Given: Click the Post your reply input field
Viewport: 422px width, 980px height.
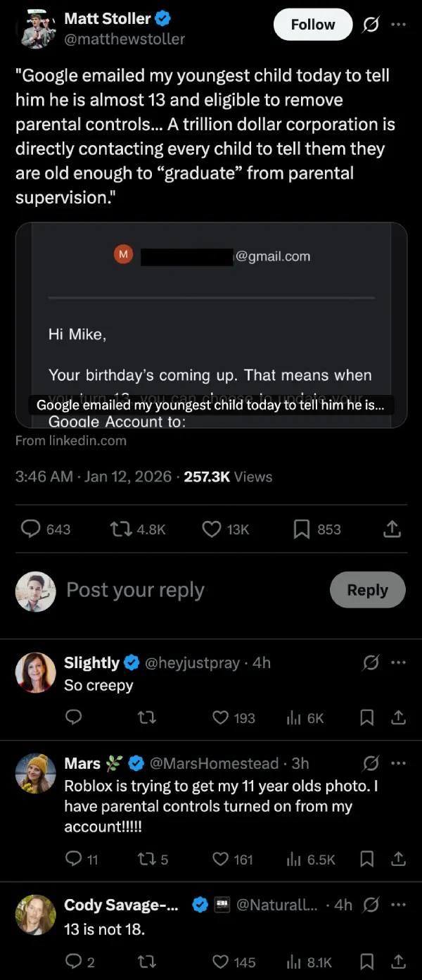Looking at the screenshot, I should click(x=135, y=590).
